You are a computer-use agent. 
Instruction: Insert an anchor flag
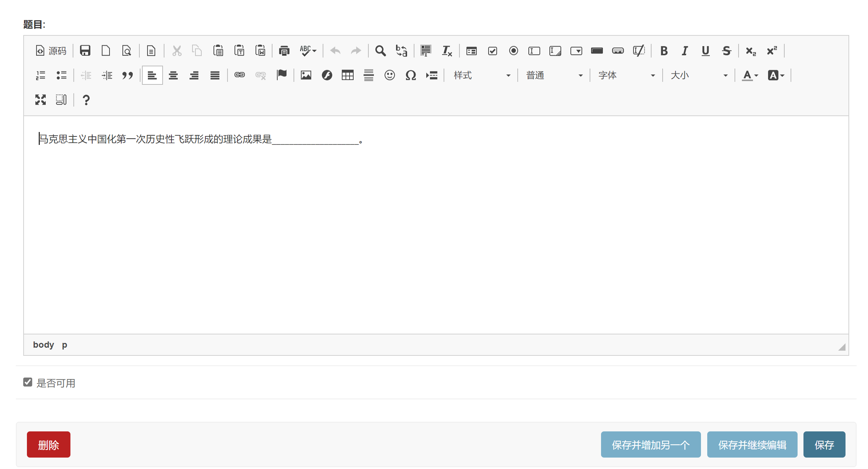click(x=282, y=75)
